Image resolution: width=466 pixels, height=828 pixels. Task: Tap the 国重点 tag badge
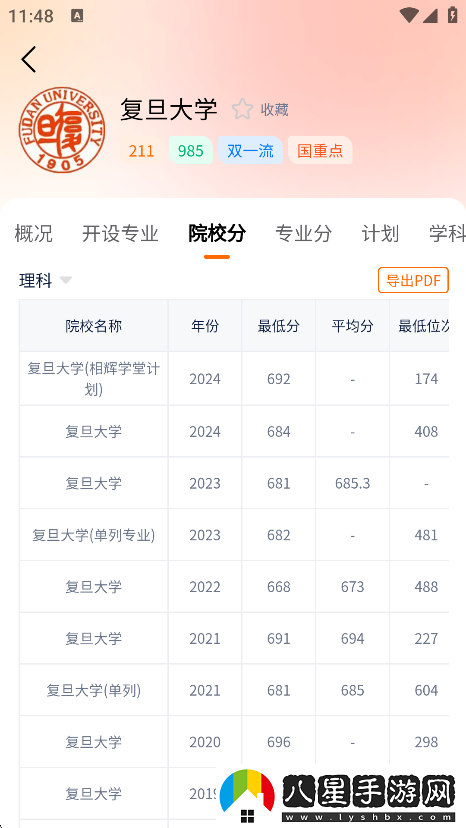click(320, 151)
